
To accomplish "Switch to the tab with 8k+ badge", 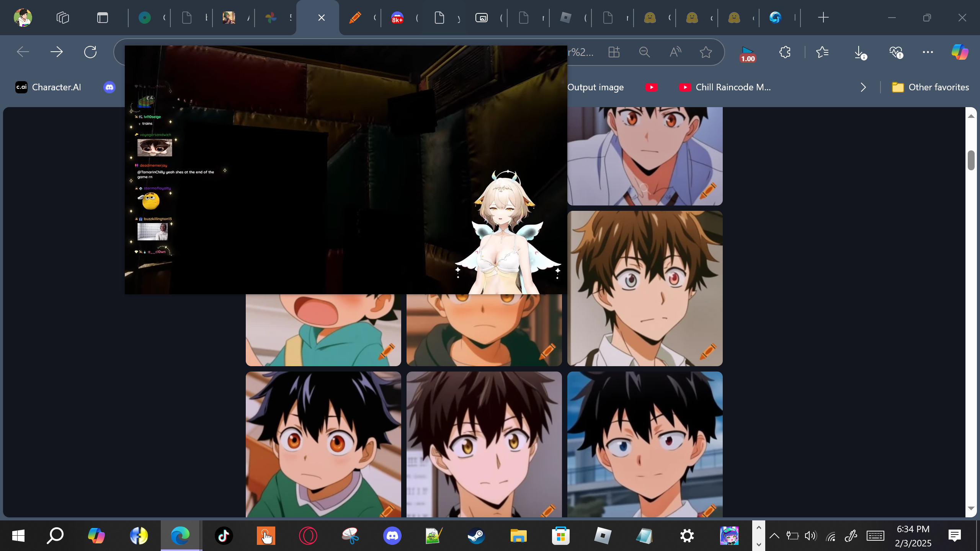I will pyautogui.click(x=397, y=18).
